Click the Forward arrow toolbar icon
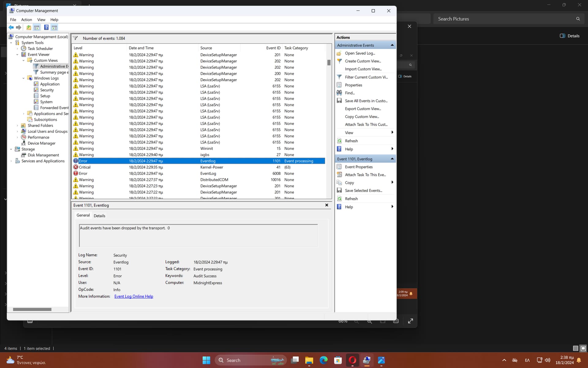The height and width of the screenshot is (368, 588). [19, 28]
